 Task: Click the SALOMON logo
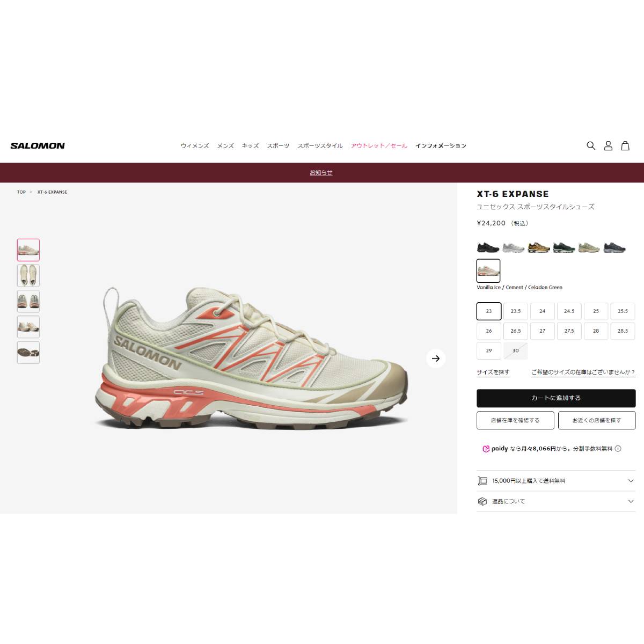[38, 145]
